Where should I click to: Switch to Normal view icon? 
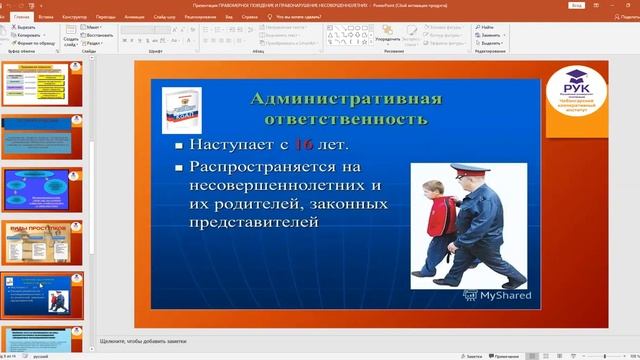click(x=532, y=356)
